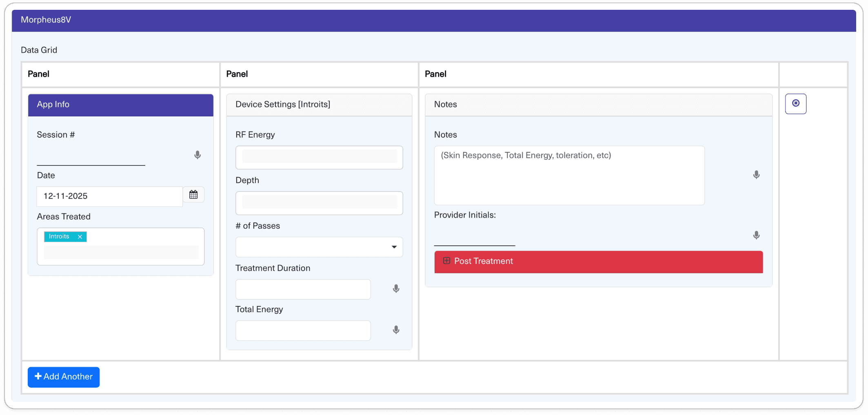Viewport: 868px width, 415px height.
Task: Open the Date calendar picker
Action: pos(193,195)
